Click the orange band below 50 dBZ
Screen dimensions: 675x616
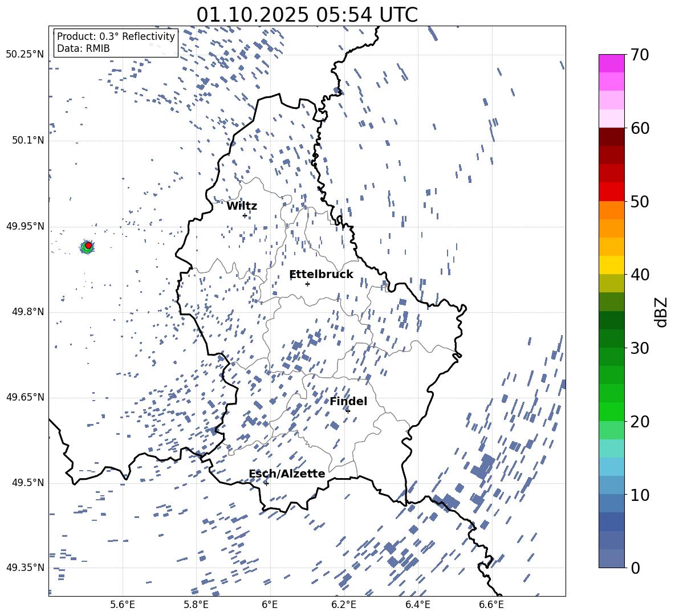[611, 210]
